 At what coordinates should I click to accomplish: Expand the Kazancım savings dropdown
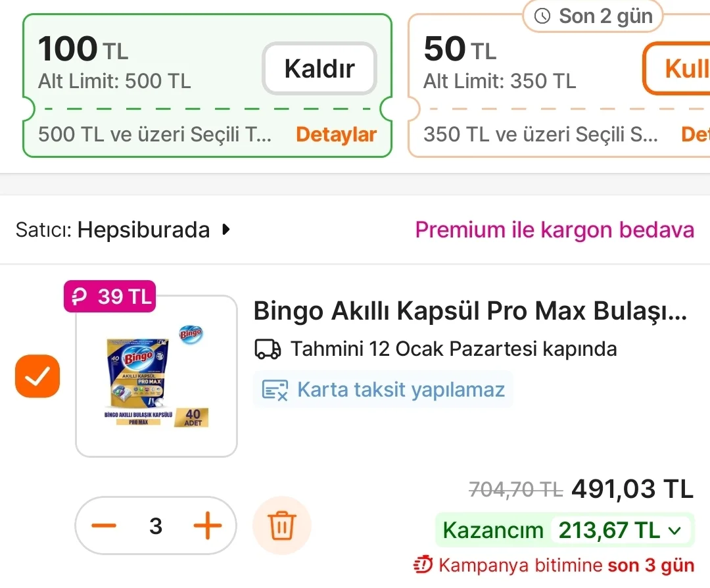coord(674,531)
